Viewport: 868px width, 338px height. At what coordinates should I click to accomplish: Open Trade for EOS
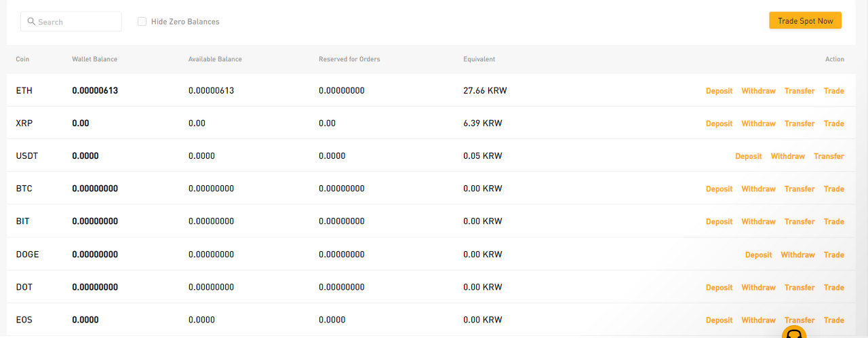[833, 320]
